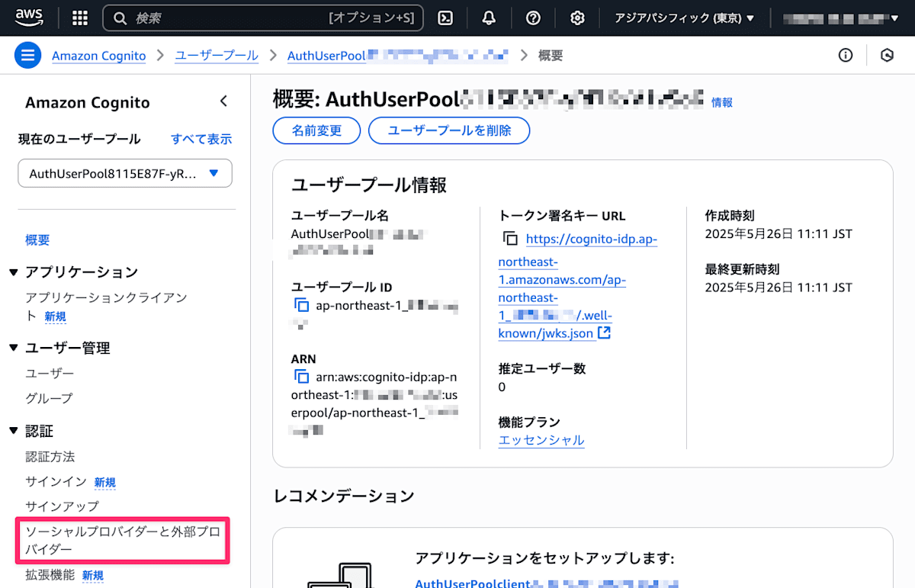
Task: Open 拡張機能 in the sidebar
Action: [x=50, y=574]
